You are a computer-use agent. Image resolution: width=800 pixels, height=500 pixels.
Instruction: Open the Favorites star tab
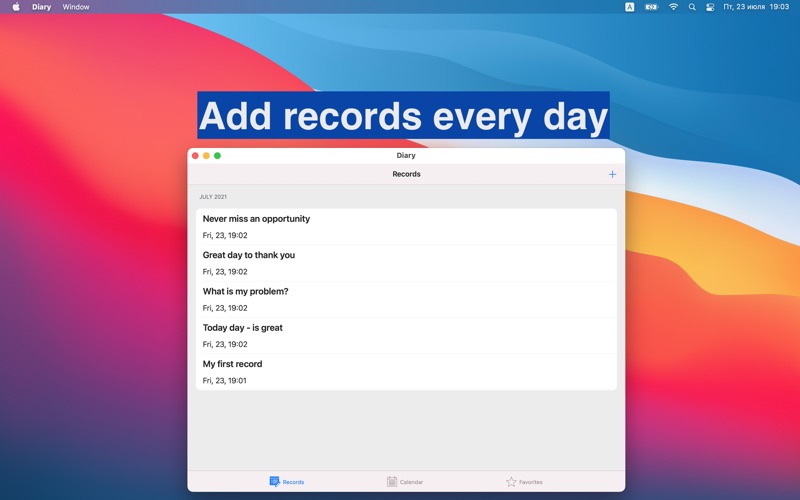point(524,482)
